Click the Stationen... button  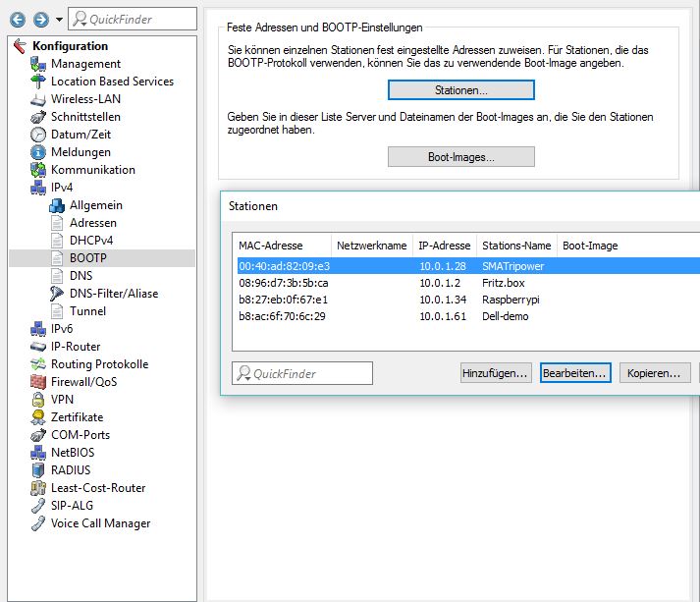pos(461,90)
